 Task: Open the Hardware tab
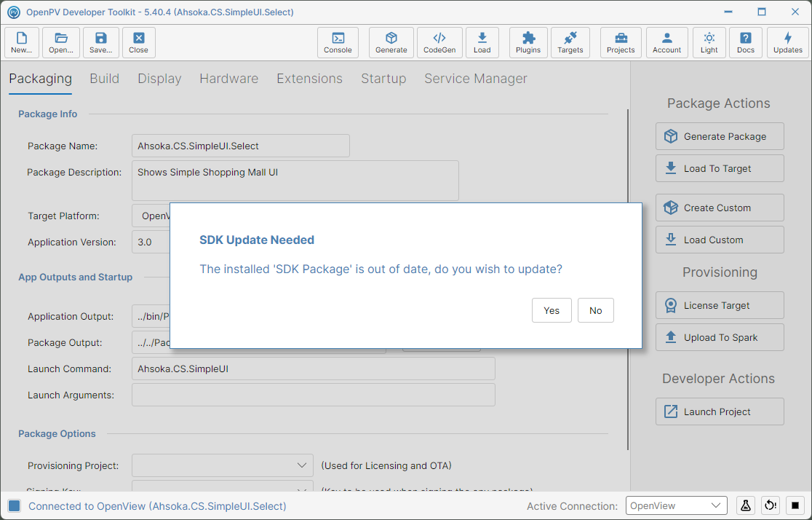[x=229, y=79]
